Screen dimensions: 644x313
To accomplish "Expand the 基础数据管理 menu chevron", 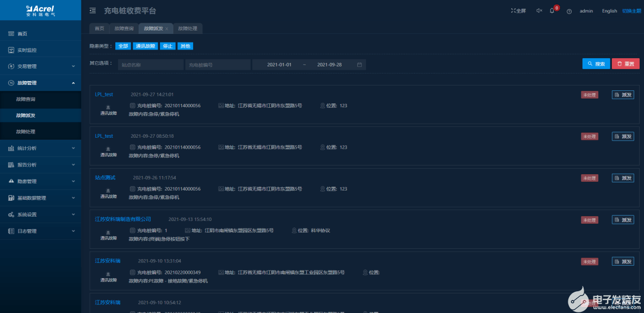I will coord(73,198).
